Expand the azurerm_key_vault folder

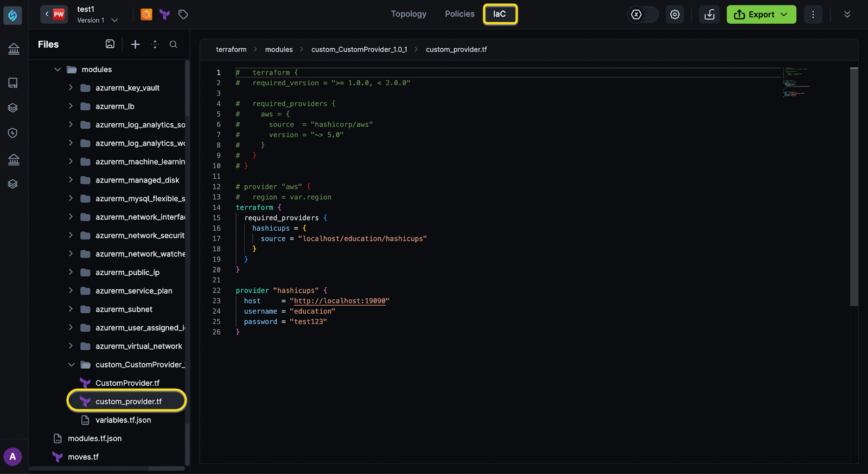[71, 87]
